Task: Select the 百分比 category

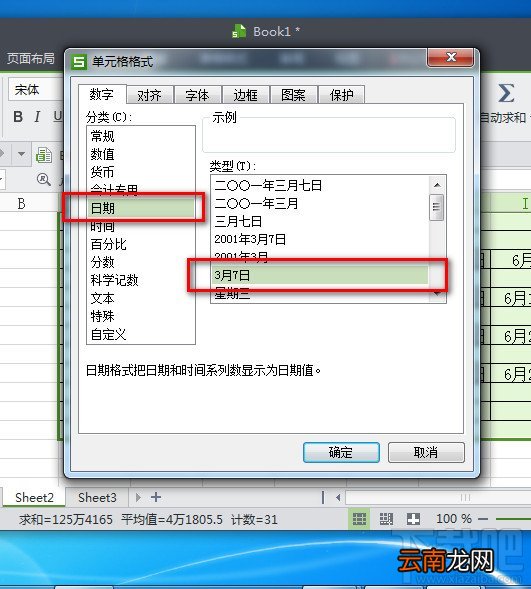Action: click(x=141, y=244)
